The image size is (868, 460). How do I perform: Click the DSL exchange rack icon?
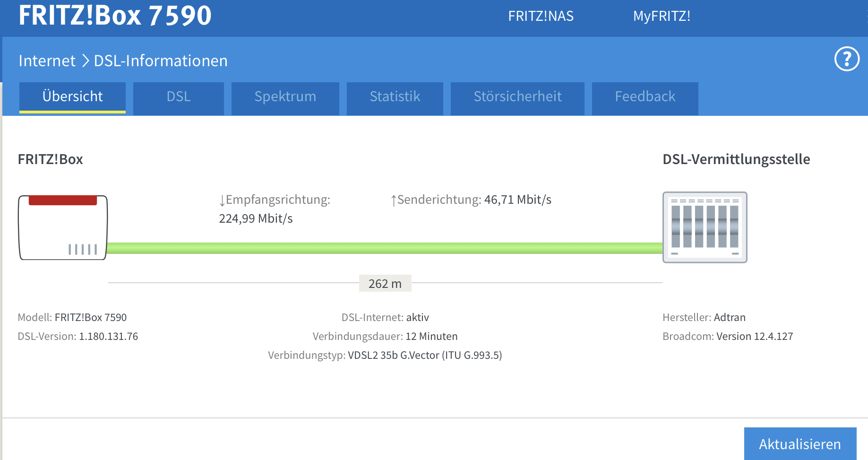pos(705,227)
